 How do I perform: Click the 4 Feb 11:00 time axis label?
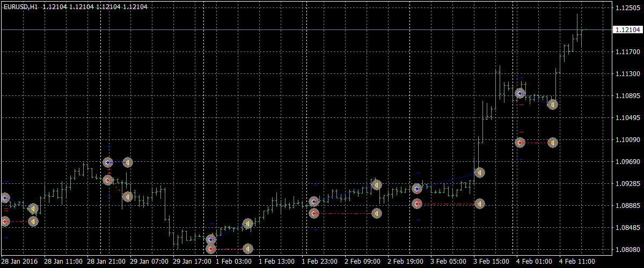577,262
